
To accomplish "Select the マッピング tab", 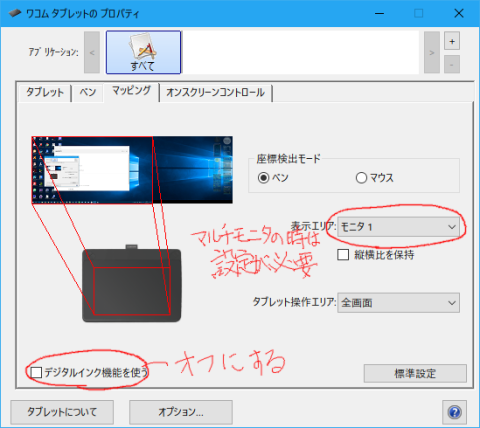I will [x=131, y=91].
